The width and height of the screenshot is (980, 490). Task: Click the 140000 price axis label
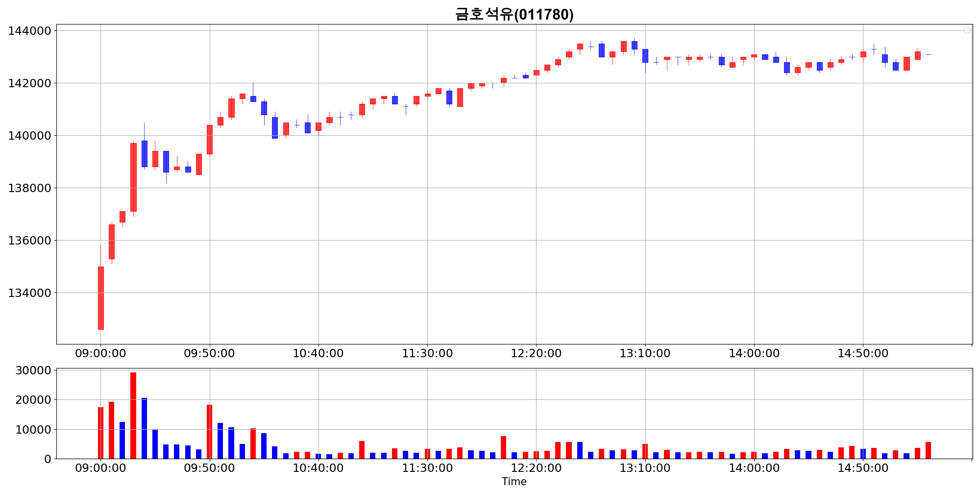(x=29, y=136)
